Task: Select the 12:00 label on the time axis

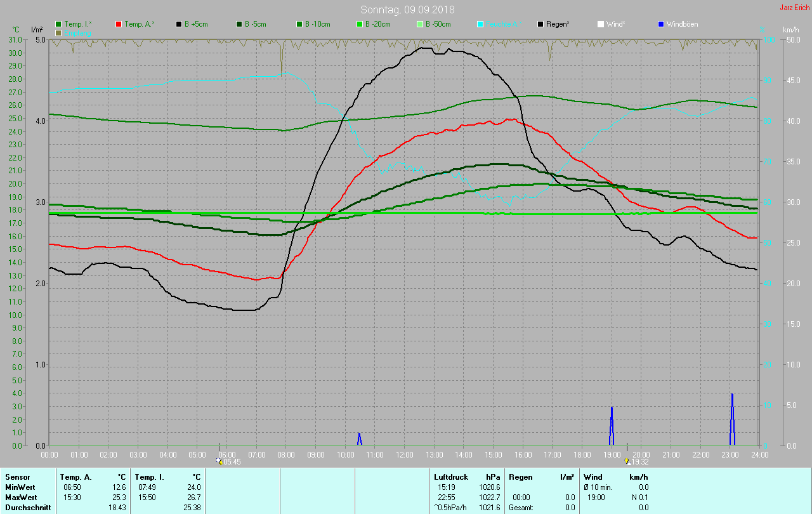Action: (405, 455)
